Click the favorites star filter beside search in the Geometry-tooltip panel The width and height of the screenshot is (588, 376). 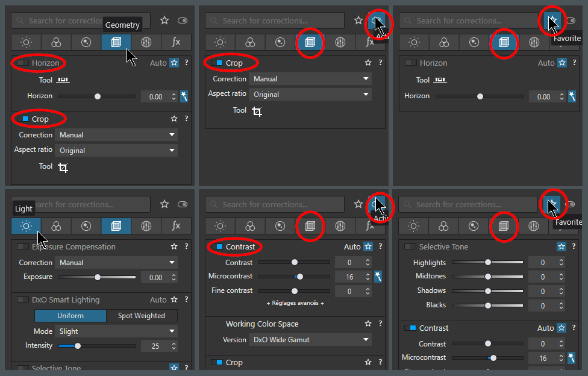(164, 20)
